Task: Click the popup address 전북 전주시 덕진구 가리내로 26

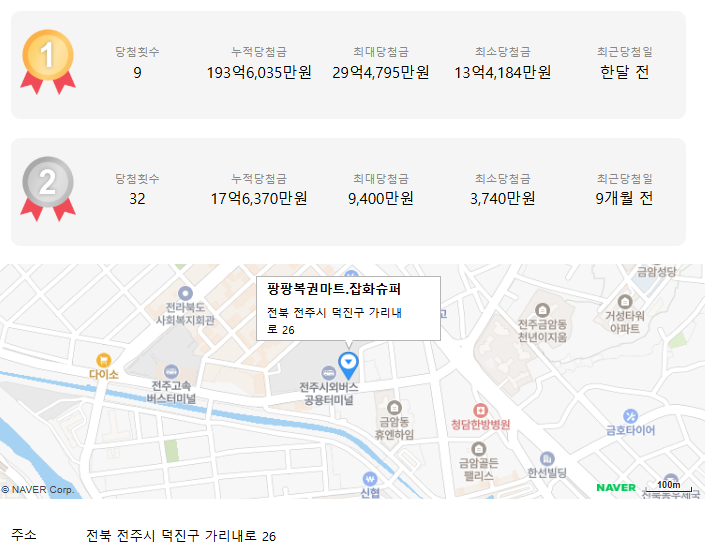Action: pos(334,321)
